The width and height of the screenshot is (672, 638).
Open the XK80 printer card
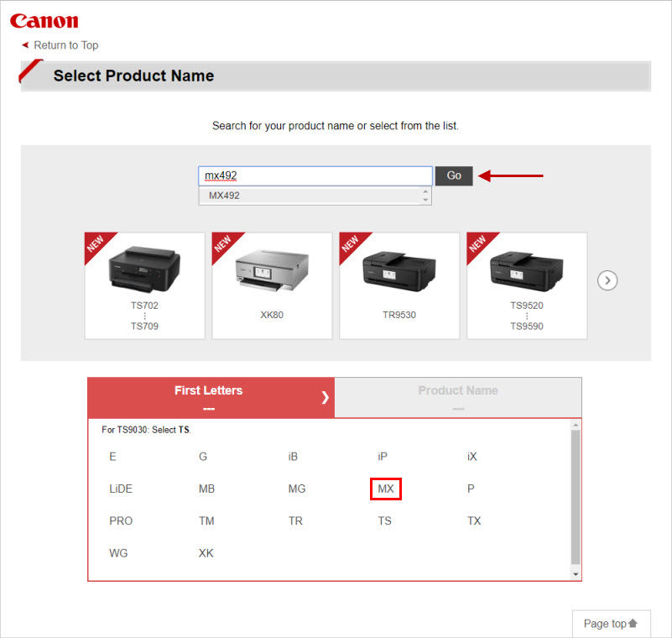click(x=272, y=285)
